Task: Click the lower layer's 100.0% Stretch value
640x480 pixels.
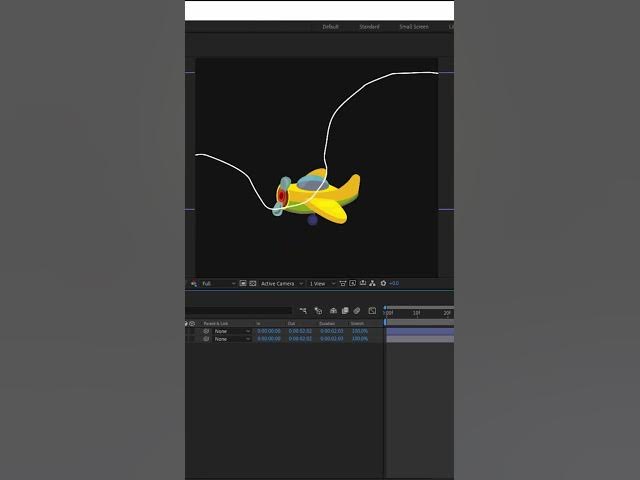Action: coord(360,339)
